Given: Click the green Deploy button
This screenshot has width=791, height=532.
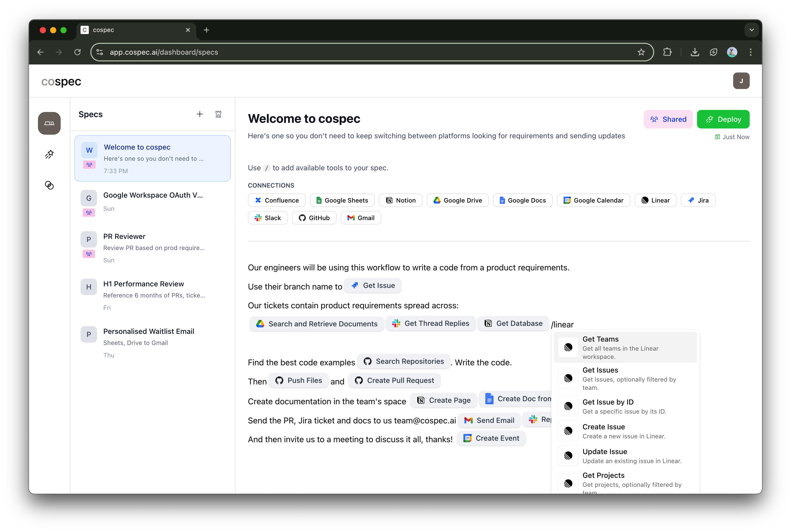Looking at the screenshot, I should (723, 119).
